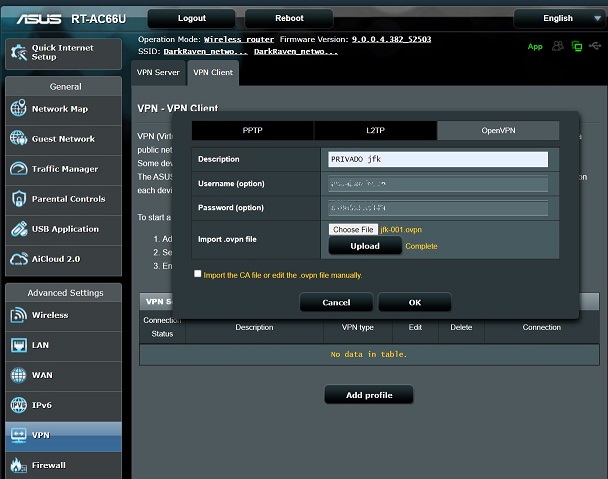Click the Firewall flame icon
The width and height of the screenshot is (608, 479).
(x=18, y=465)
